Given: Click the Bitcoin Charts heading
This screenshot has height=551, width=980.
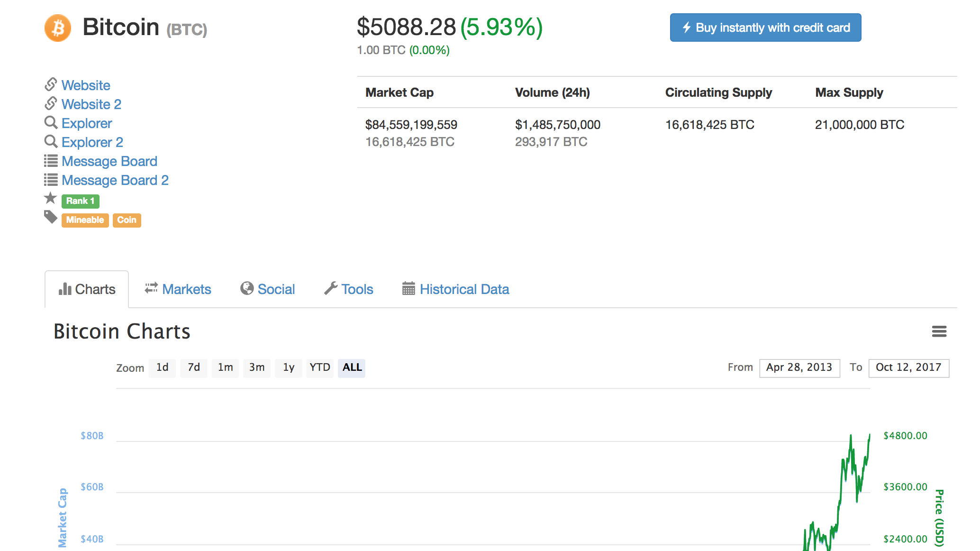Looking at the screenshot, I should pos(122,331).
